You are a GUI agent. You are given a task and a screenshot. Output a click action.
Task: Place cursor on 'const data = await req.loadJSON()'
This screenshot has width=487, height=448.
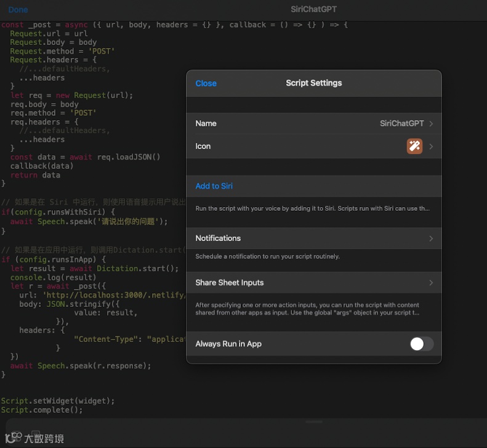click(x=85, y=157)
